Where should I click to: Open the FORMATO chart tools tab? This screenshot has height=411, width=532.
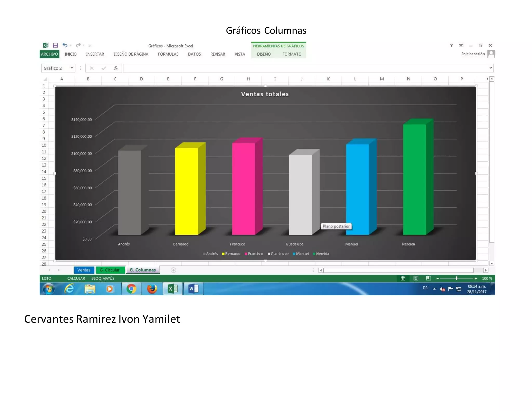(292, 54)
